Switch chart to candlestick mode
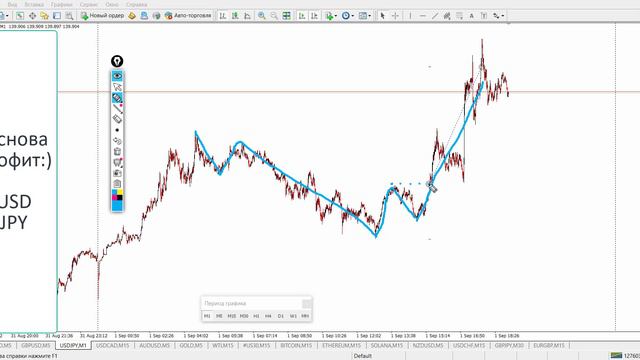This screenshot has width=640, height=360. 235,16
